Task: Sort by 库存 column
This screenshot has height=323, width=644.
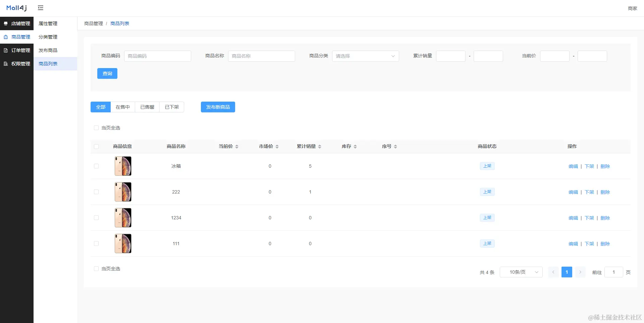Action: pos(355,147)
